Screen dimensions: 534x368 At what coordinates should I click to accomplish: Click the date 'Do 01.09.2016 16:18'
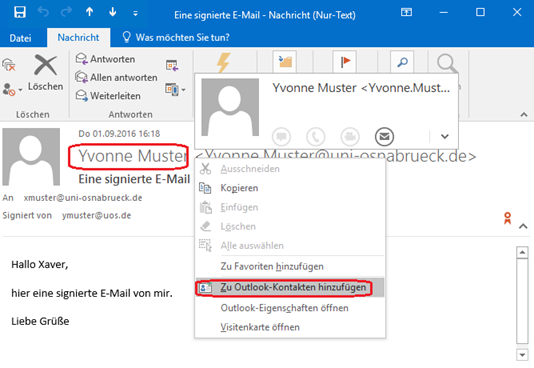coord(119,134)
